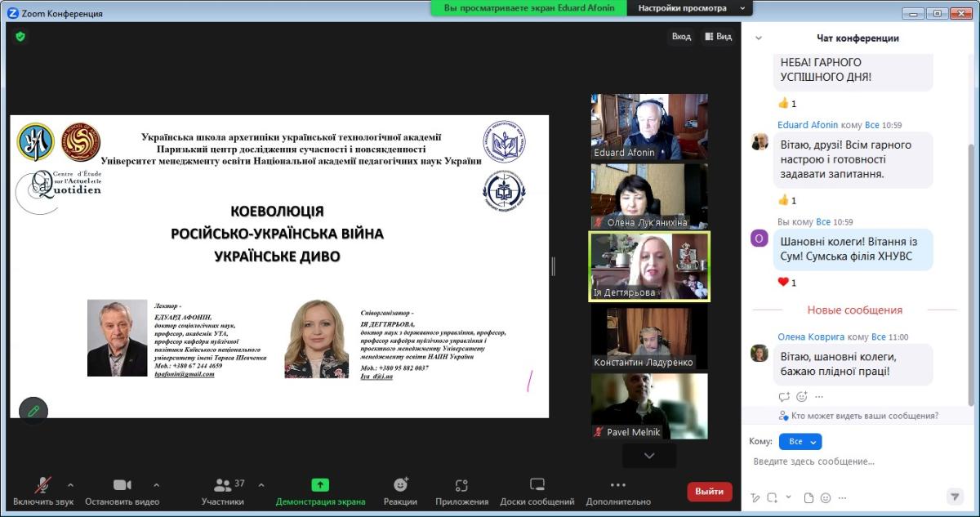Image resolution: width=980 pixels, height=517 pixels.
Task: Send the chat message with arrow icon
Action: [x=954, y=497]
